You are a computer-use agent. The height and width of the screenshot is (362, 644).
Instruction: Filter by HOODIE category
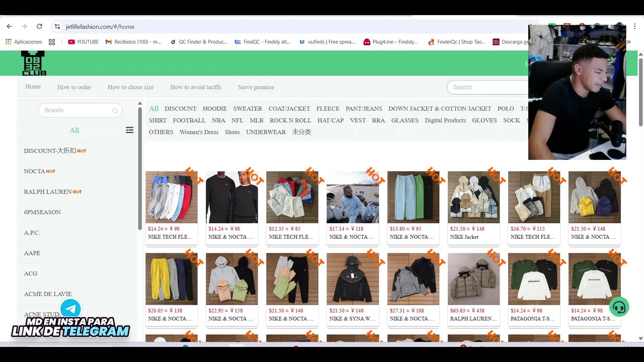coord(215,109)
